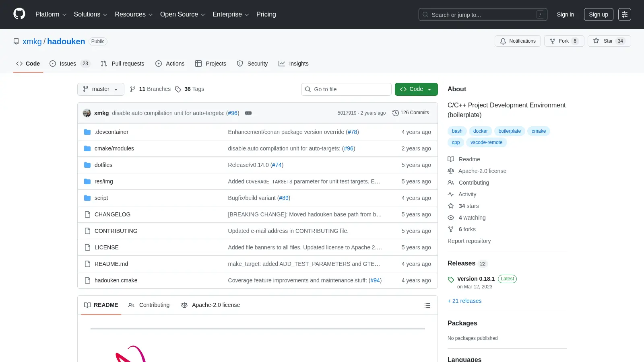Viewport: 644px width, 362px height.
Task: Open the script folder
Action: pyautogui.click(x=101, y=198)
